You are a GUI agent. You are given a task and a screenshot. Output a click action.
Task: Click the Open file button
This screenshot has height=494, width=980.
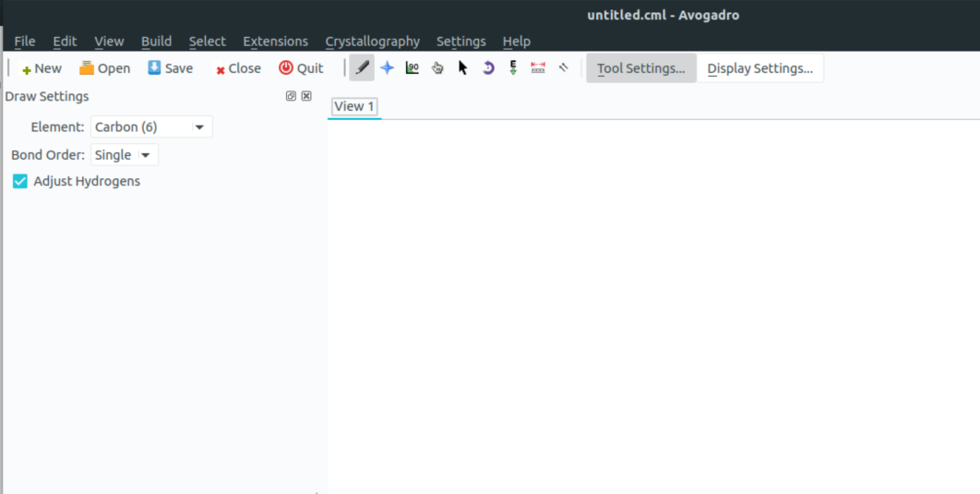[x=104, y=68]
